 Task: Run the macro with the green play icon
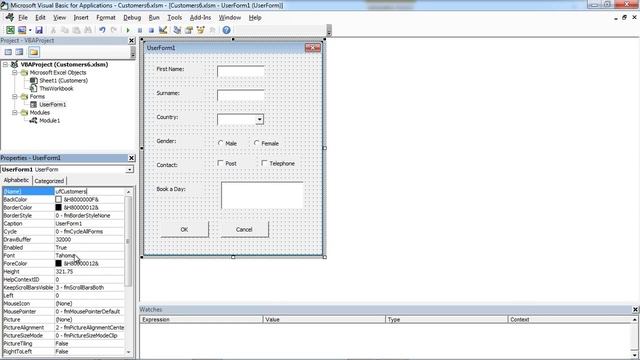pos(128,30)
